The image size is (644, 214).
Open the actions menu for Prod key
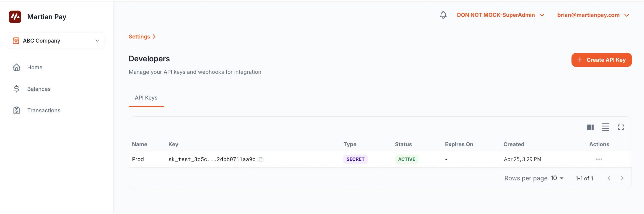[x=599, y=159]
